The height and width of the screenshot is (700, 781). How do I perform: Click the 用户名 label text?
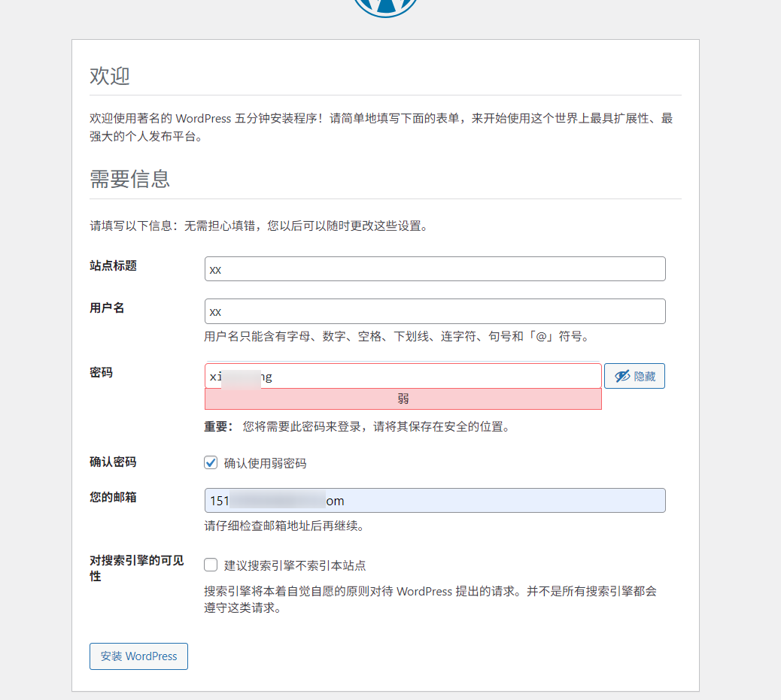(107, 308)
